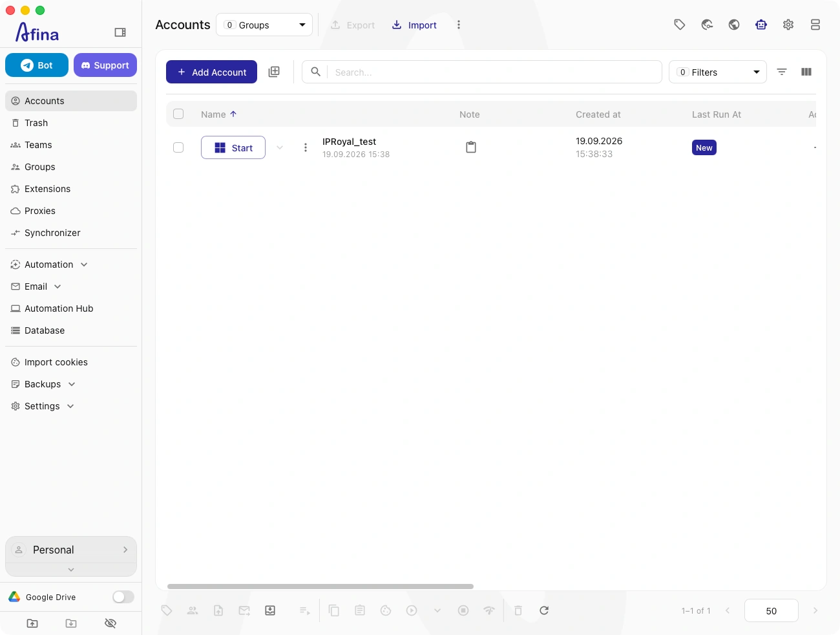Click the Telegram Bot button

[37, 65]
